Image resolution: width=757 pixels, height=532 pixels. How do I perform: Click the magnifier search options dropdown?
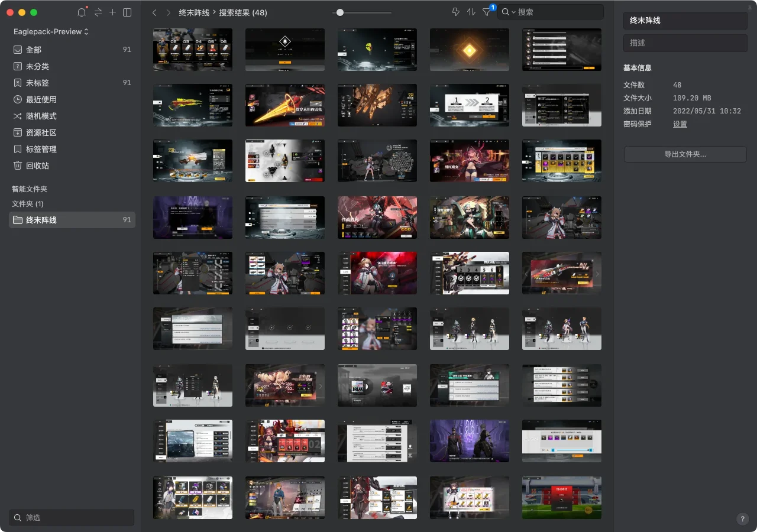(x=508, y=12)
